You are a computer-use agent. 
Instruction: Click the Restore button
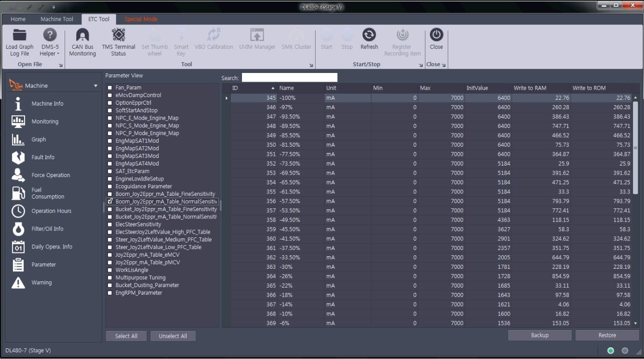click(x=607, y=335)
